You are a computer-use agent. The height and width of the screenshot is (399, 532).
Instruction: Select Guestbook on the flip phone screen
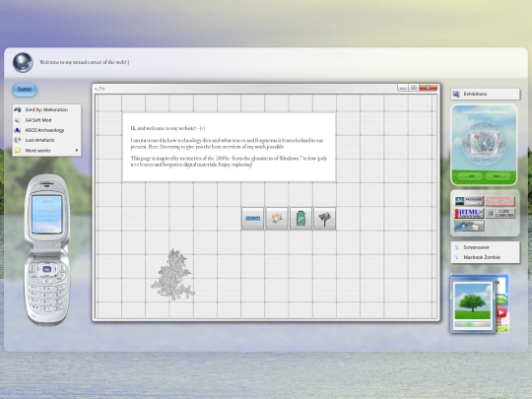tap(47, 220)
